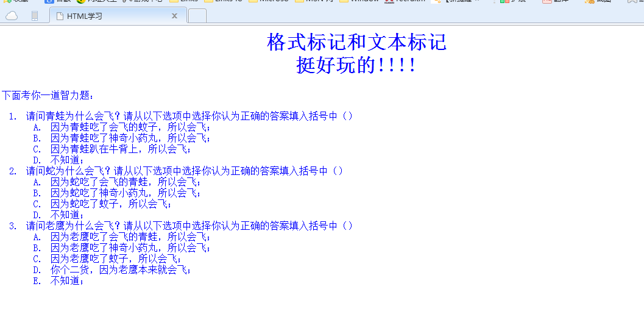Screen dimensions: 644x328
Task: Click option 因为蛇吃了蚊子
Action: point(111,204)
